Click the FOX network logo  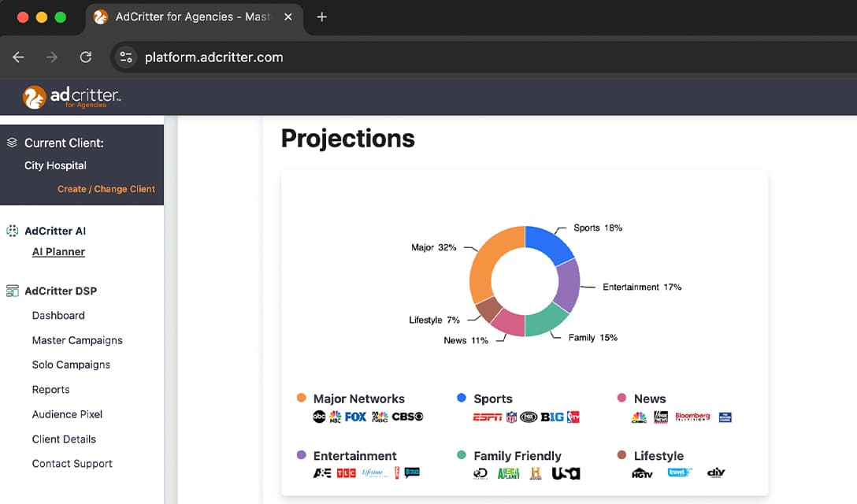click(355, 417)
